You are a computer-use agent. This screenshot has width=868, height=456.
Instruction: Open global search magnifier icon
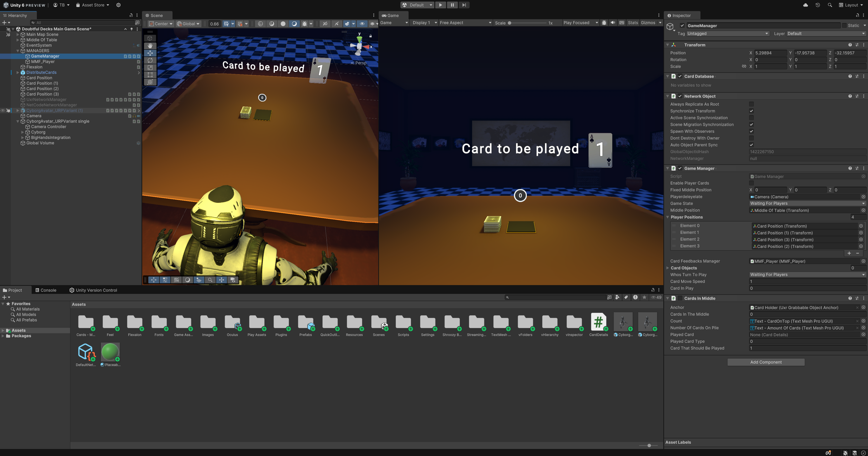pyautogui.click(x=830, y=5)
